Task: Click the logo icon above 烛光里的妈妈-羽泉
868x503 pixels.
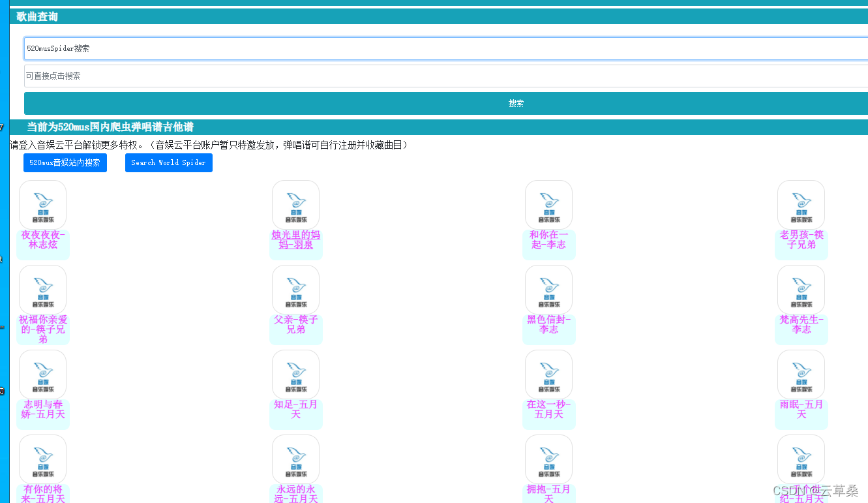Action: tap(295, 205)
